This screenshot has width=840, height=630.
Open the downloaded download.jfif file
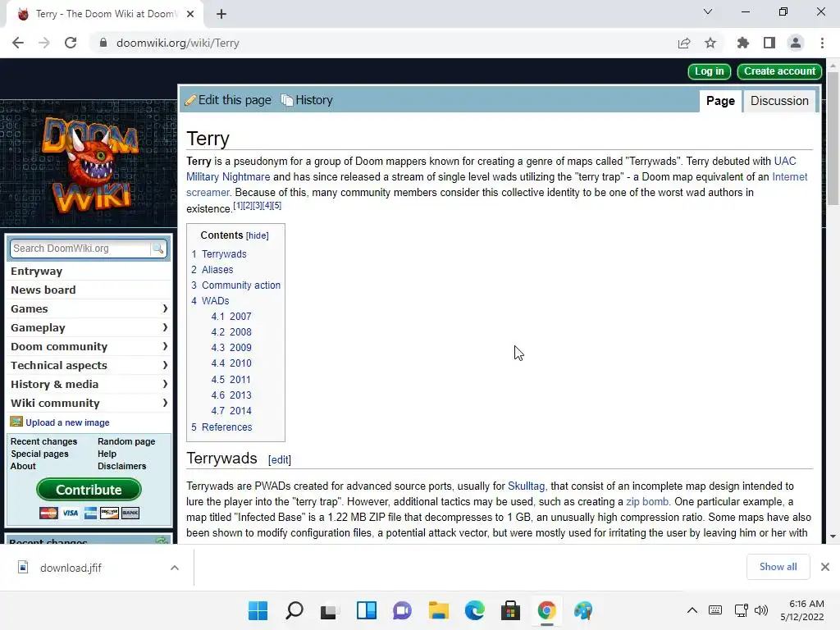pos(70,568)
